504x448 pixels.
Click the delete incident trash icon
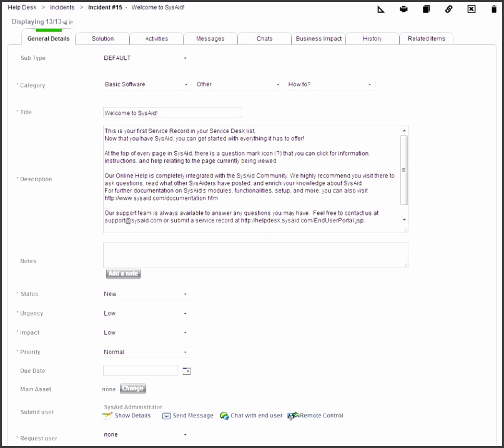click(494, 9)
